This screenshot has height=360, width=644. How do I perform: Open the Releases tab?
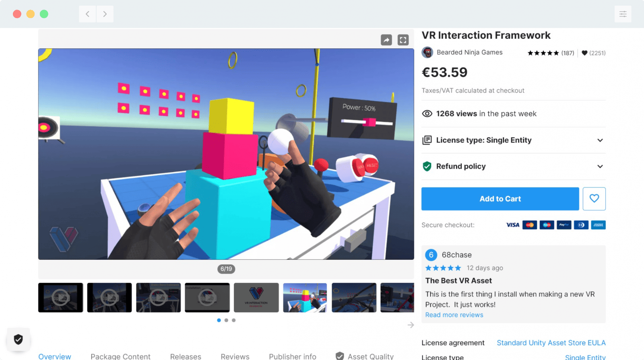(186, 356)
